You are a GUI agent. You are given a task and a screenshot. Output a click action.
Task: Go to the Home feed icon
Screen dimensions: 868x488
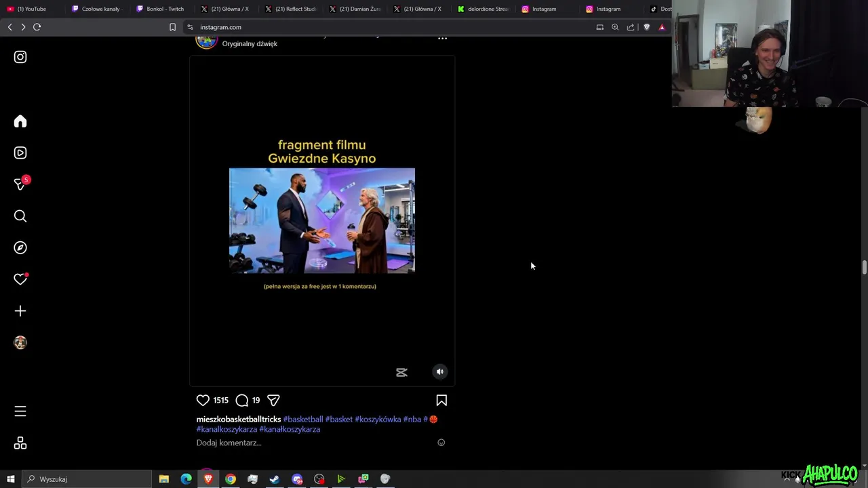pyautogui.click(x=20, y=121)
